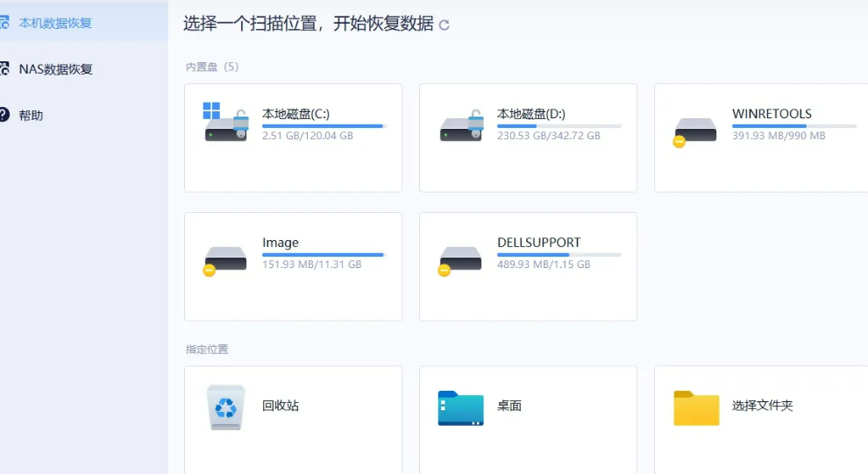Click the 本地磁盘(C:) drive icon

(225, 122)
